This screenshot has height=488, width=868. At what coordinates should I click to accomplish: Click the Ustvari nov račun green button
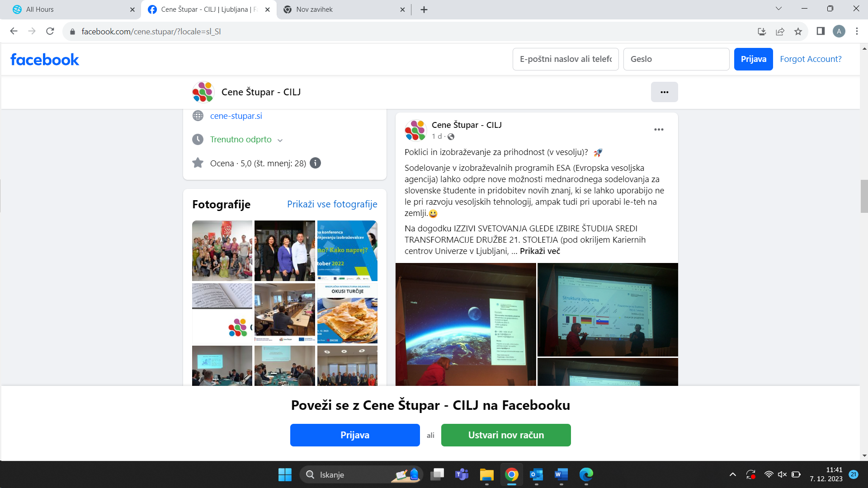[x=505, y=434]
